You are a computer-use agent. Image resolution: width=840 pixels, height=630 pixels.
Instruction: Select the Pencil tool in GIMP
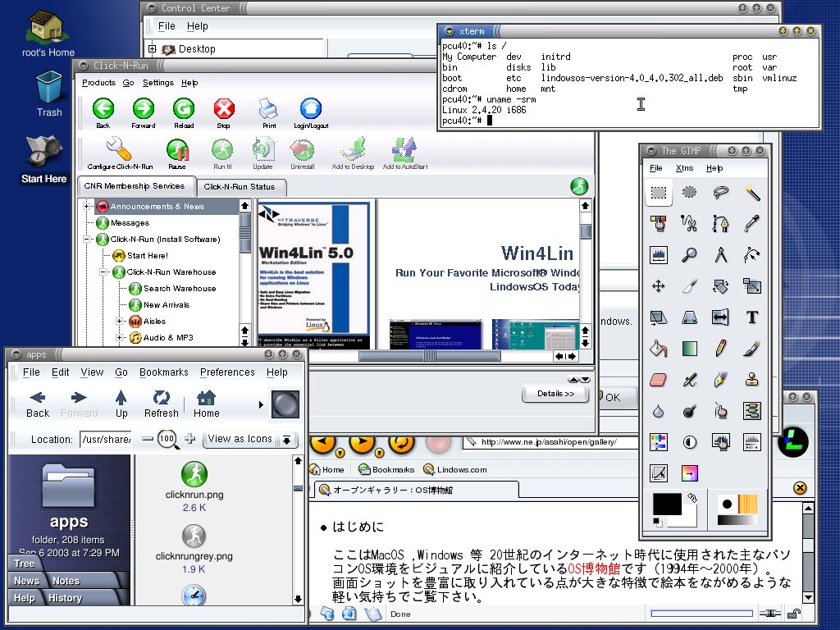pos(720,349)
